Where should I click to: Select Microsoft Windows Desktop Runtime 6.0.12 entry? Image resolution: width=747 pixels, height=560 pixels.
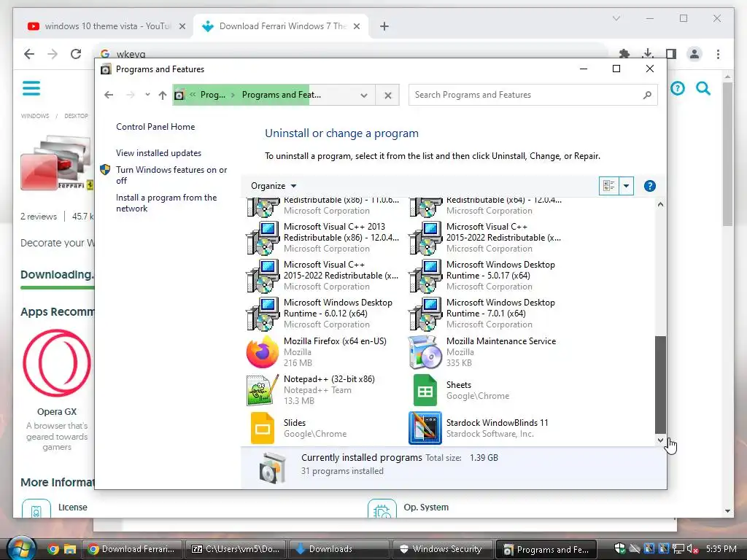coord(322,314)
